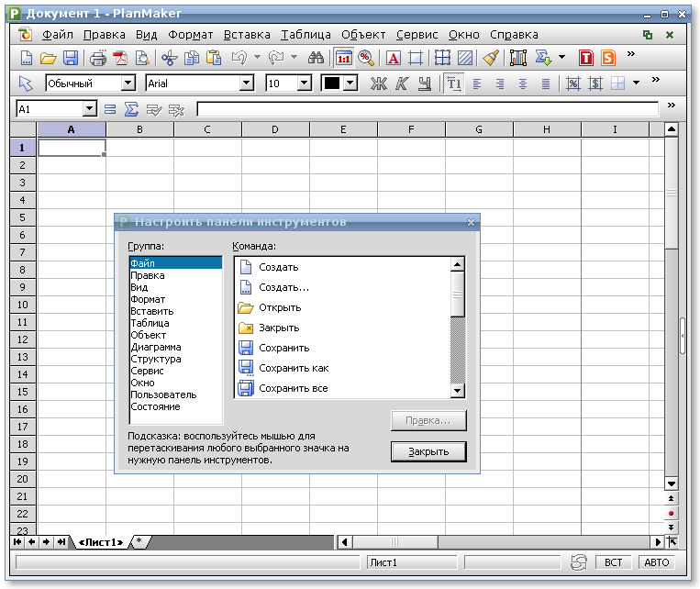700x589 pixels.
Task: Click the Закрыть button in dialog
Action: (x=428, y=451)
